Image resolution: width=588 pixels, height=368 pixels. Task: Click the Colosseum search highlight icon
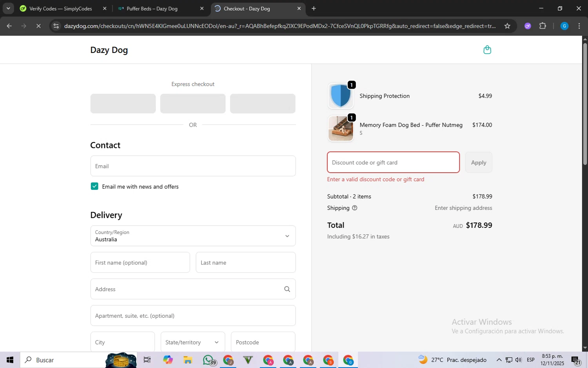tap(121, 360)
